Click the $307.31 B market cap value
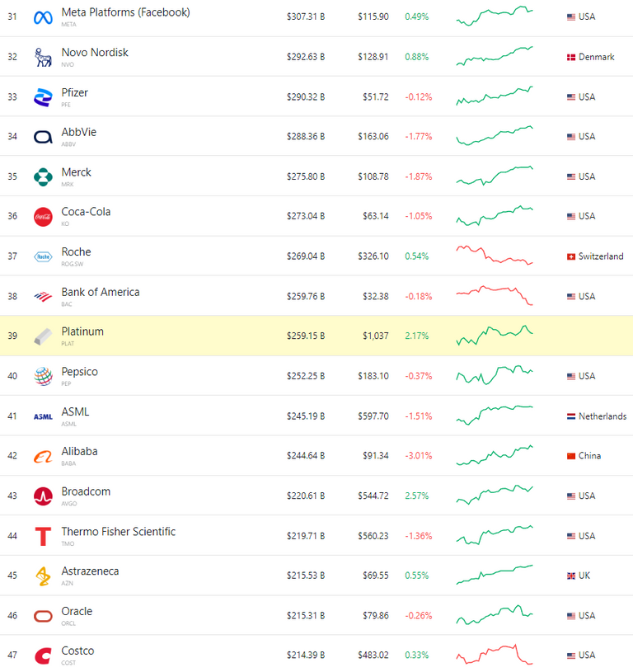The width and height of the screenshot is (633, 672). click(x=305, y=16)
